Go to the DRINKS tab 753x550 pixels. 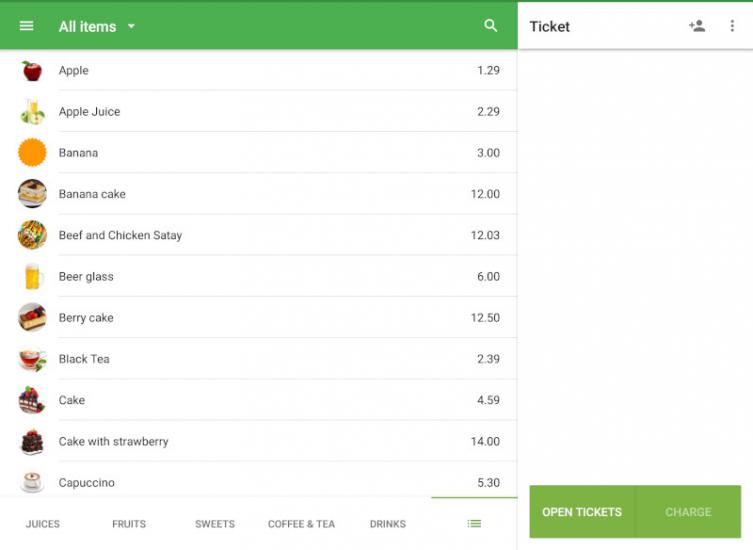388,524
